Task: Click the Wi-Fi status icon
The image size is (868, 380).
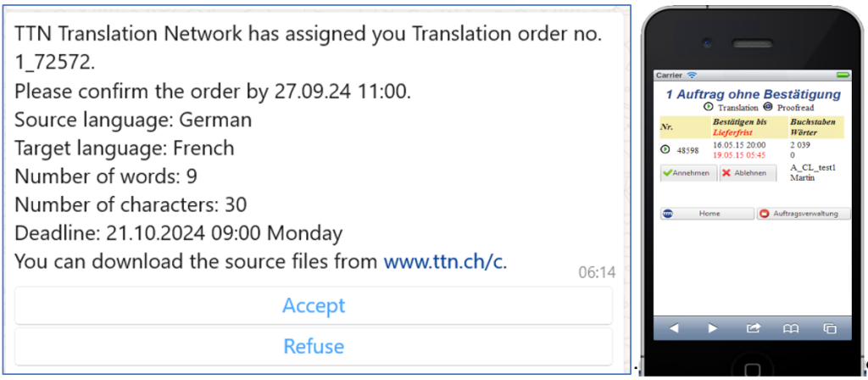Action: pos(692,75)
